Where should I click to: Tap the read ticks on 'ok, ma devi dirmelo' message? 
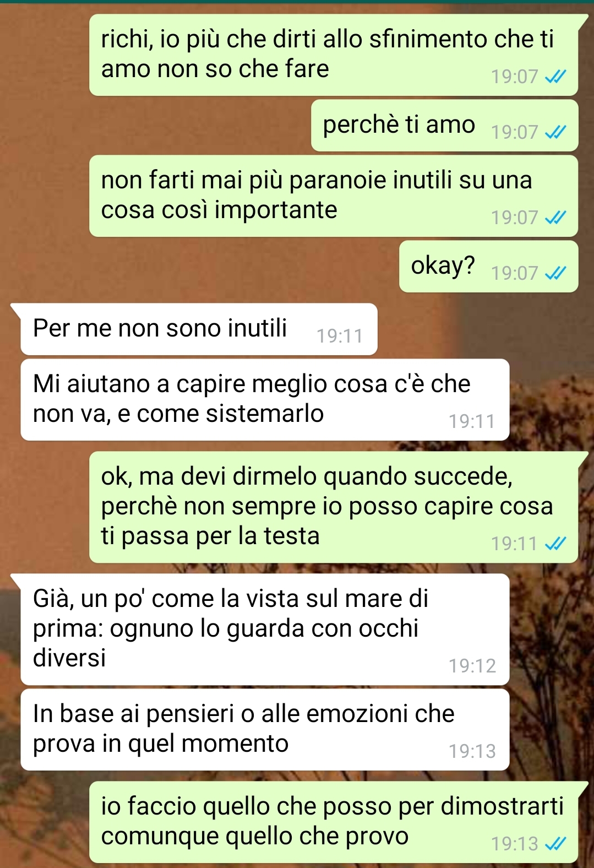[555, 544]
